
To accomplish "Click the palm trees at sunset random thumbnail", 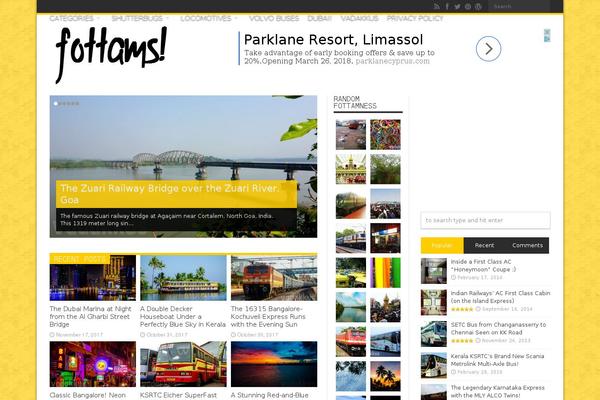I will pyautogui.click(x=385, y=376).
